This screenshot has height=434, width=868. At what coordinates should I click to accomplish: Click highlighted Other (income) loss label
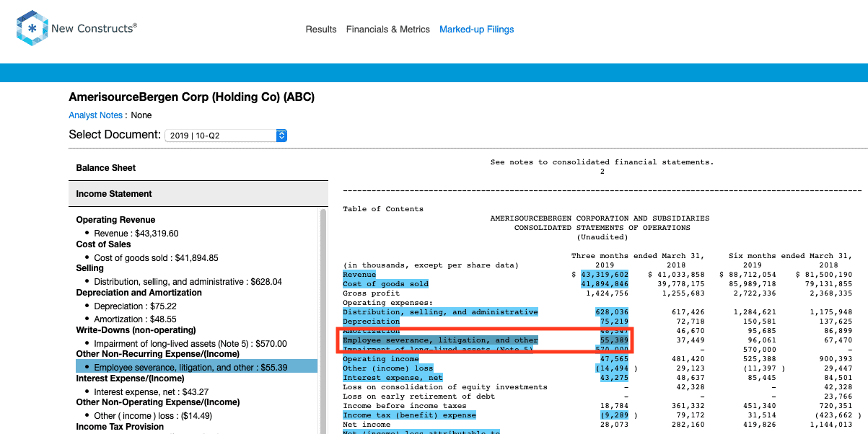[387, 368]
